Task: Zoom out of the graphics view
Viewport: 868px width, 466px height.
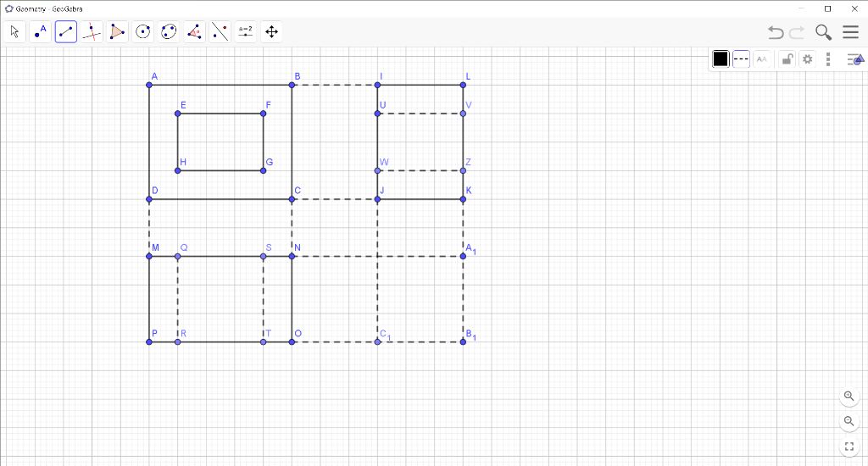Action: tap(849, 421)
